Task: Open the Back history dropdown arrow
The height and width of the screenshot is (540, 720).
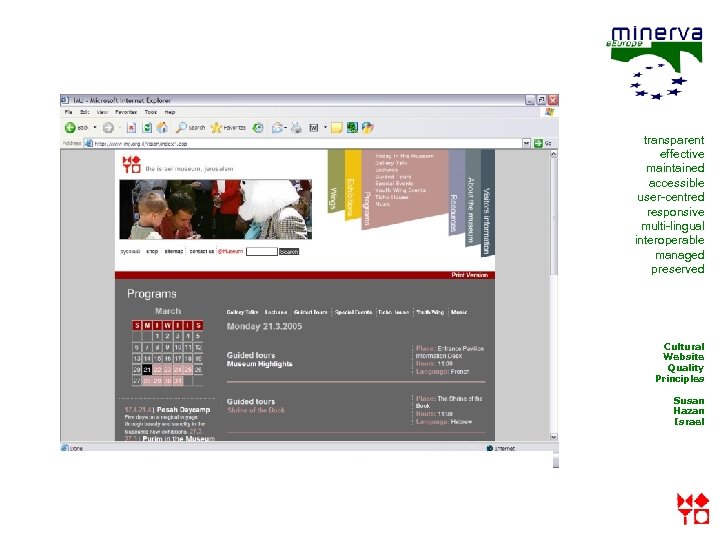Action: click(95, 128)
